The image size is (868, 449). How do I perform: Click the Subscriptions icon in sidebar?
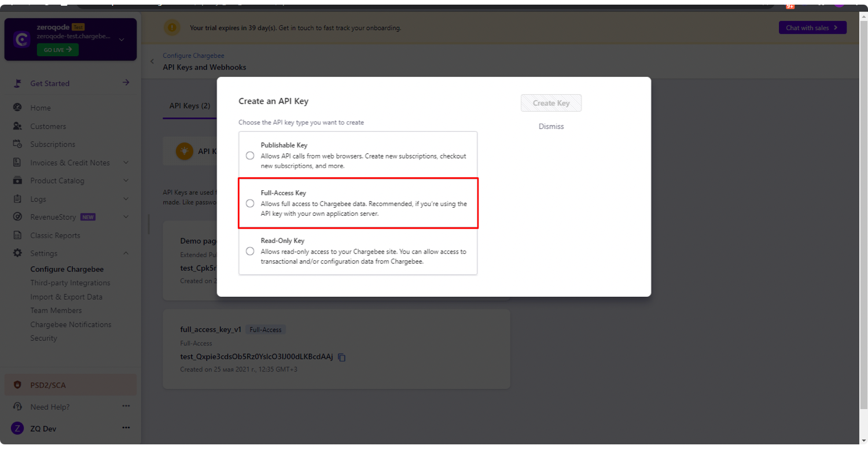(17, 144)
